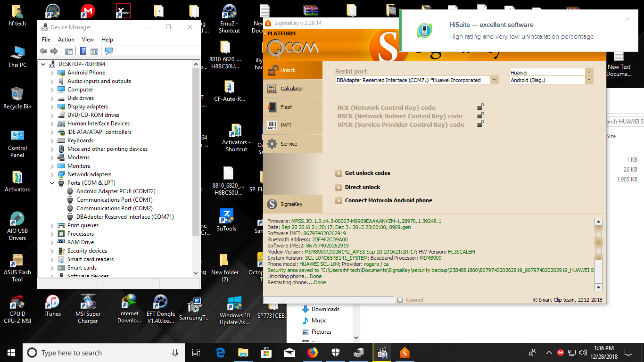
Task: Select Unlock tab in SigmaKey sidebar
Action: [x=293, y=70]
